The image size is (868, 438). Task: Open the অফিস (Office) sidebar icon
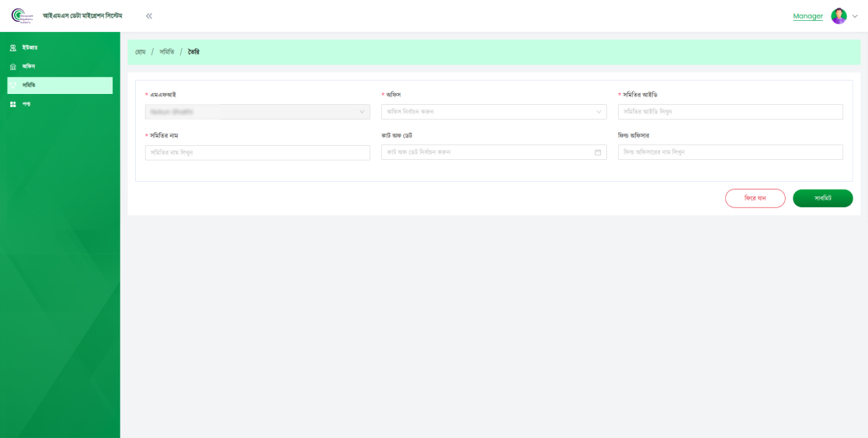[13, 67]
